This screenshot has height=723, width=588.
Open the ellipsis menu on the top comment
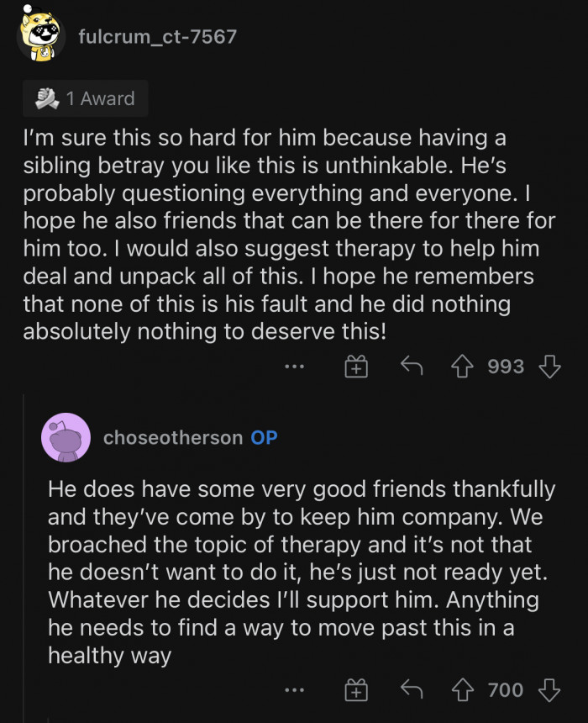(294, 367)
